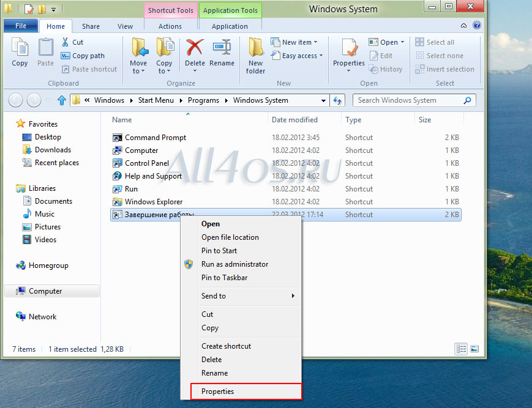
Task: Click Select none in ribbon
Action: (x=440, y=56)
